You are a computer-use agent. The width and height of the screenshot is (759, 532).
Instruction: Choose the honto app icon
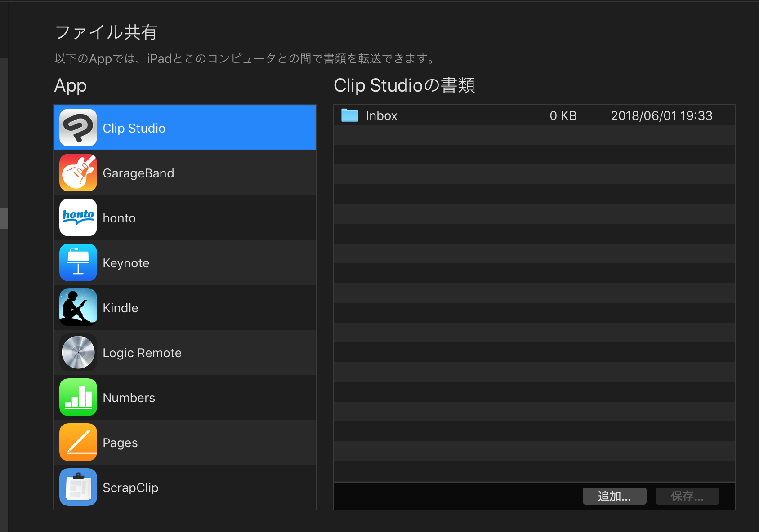point(78,217)
